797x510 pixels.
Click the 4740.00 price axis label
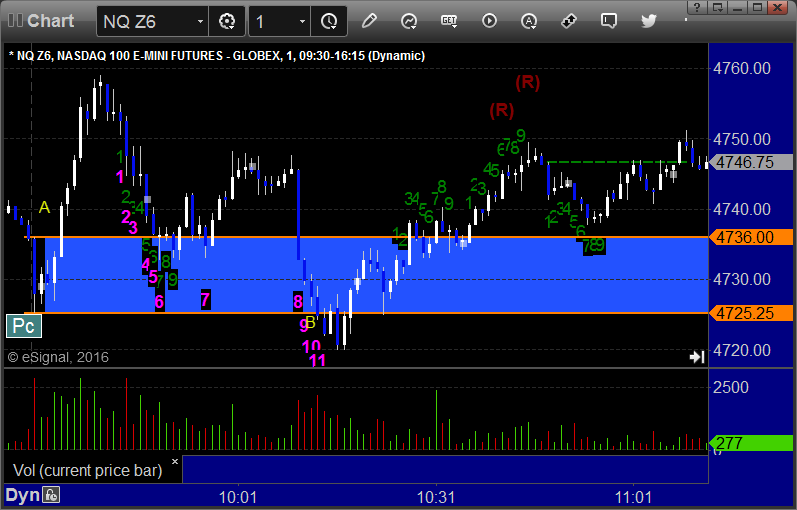click(742, 209)
